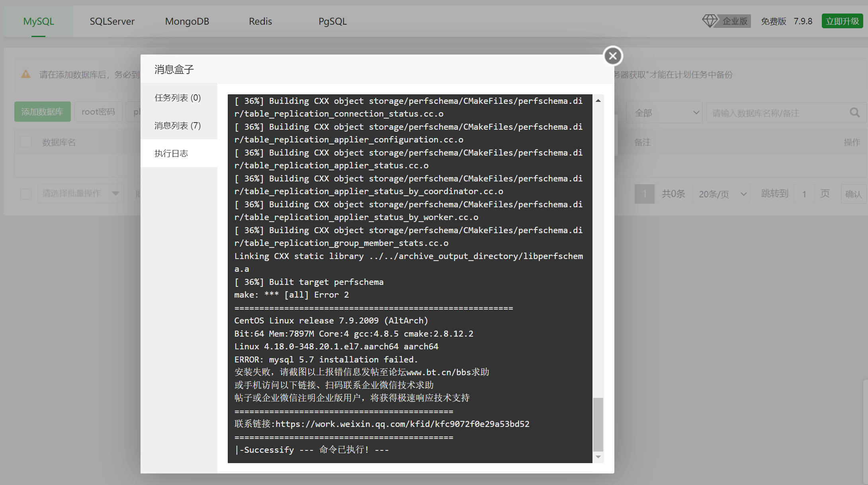The image size is (868, 485).
Task: Click the '|-Successify --- 命令已执行!' line
Action: tap(312, 450)
